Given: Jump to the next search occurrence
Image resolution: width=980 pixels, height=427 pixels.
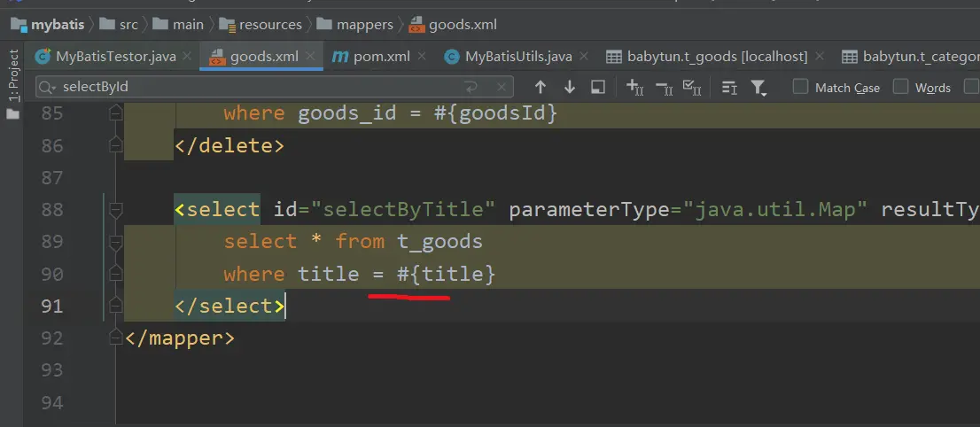Looking at the screenshot, I should pyautogui.click(x=570, y=87).
